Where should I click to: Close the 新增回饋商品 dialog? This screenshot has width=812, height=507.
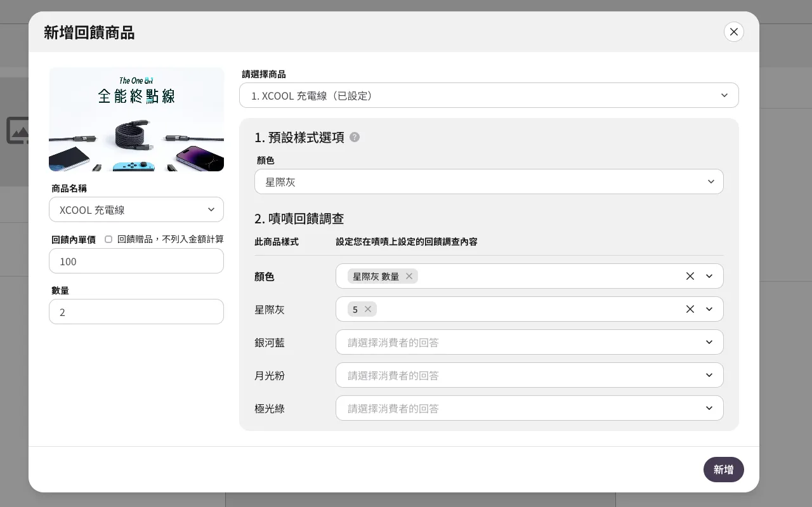pyautogui.click(x=733, y=32)
